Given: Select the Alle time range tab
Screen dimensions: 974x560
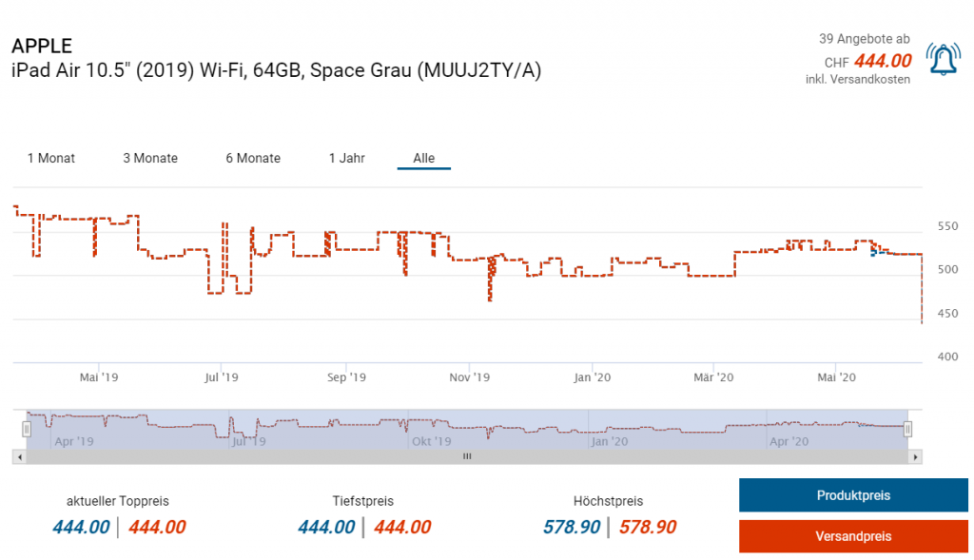Looking at the screenshot, I should [423, 159].
